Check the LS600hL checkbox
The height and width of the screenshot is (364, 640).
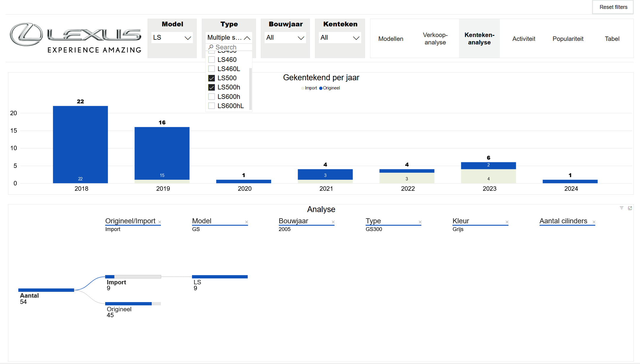[212, 106]
